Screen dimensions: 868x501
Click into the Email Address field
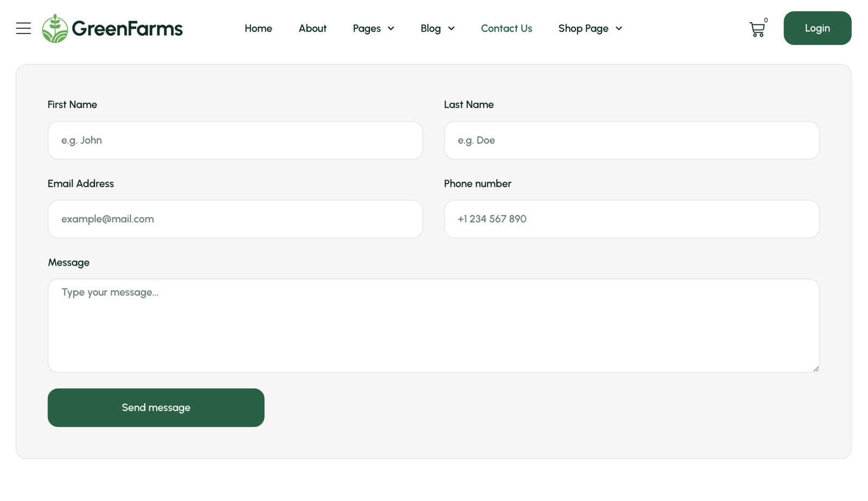coord(235,219)
